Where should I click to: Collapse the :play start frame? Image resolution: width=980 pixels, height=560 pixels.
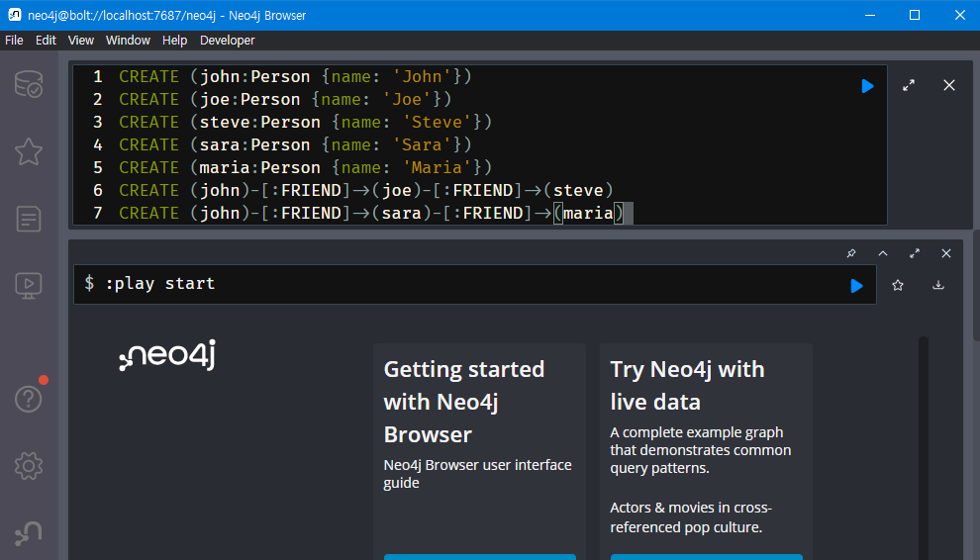pos(883,253)
